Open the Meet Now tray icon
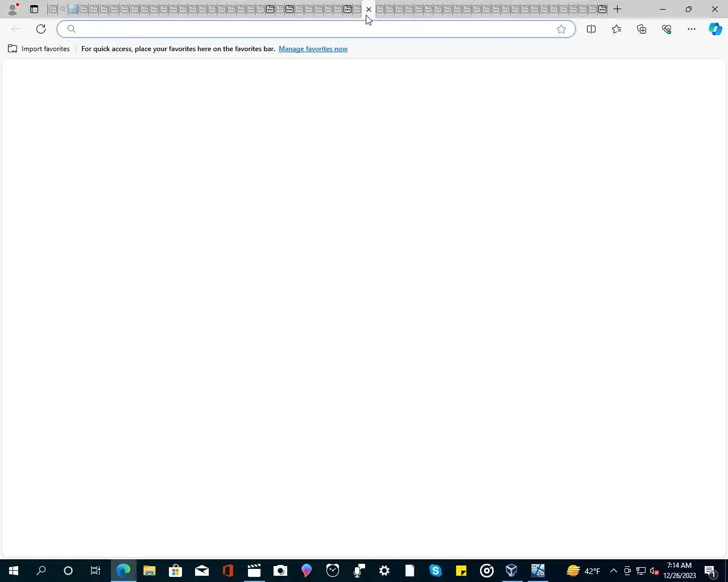Screen dimensions: 728x582 [x=627, y=571]
